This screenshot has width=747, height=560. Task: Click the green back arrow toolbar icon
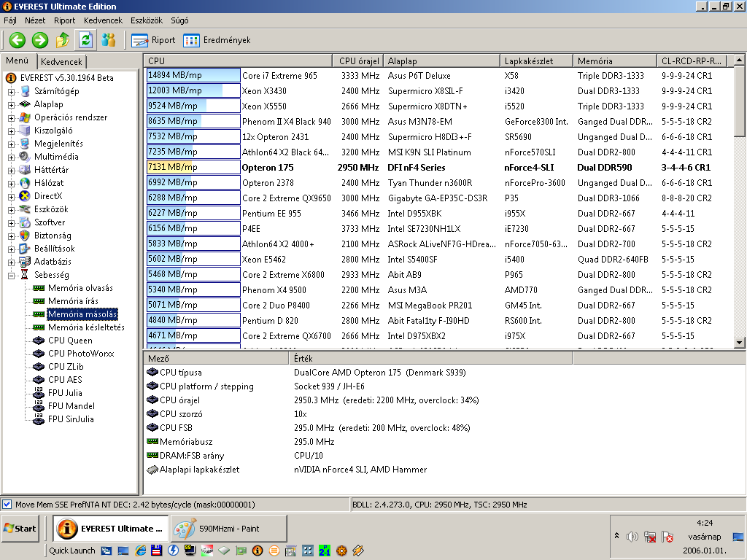18,40
